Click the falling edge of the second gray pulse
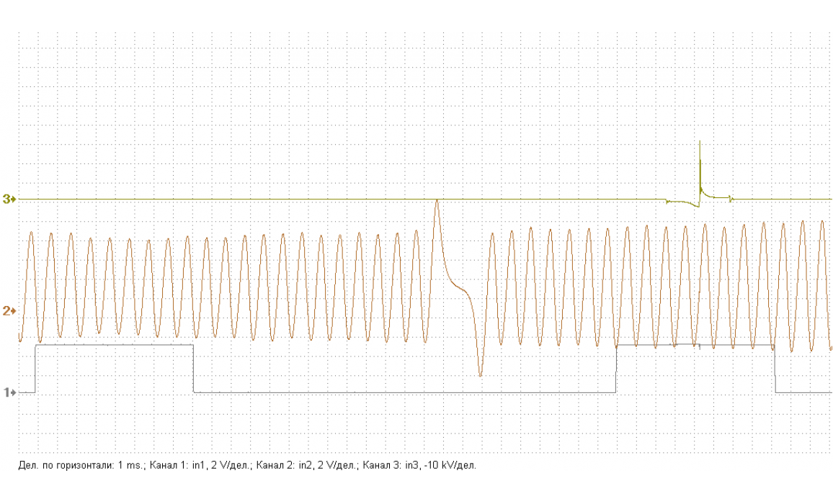833x504 pixels. pos(775,370)
